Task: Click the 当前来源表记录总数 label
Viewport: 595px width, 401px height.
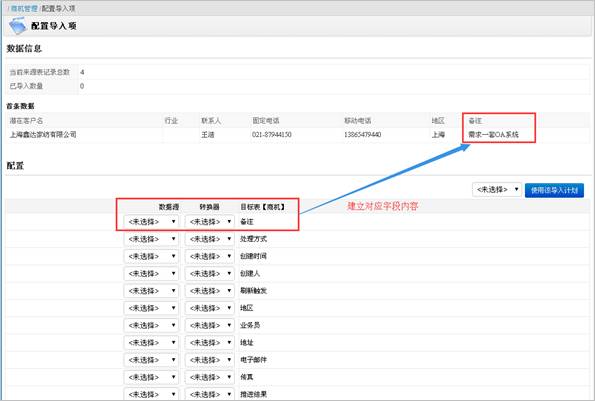Action: click(x=40, y=72)
